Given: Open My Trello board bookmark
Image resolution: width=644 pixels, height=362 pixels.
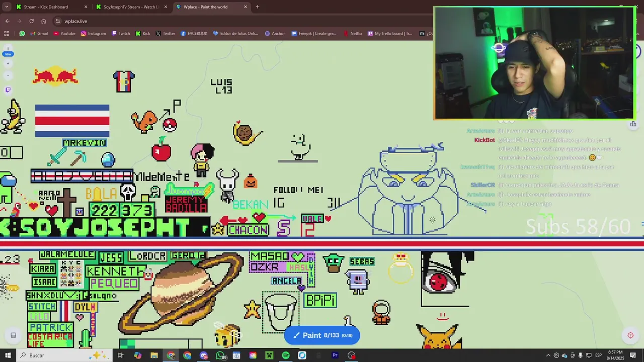Looking at the screenshot, I should (390, 34).
